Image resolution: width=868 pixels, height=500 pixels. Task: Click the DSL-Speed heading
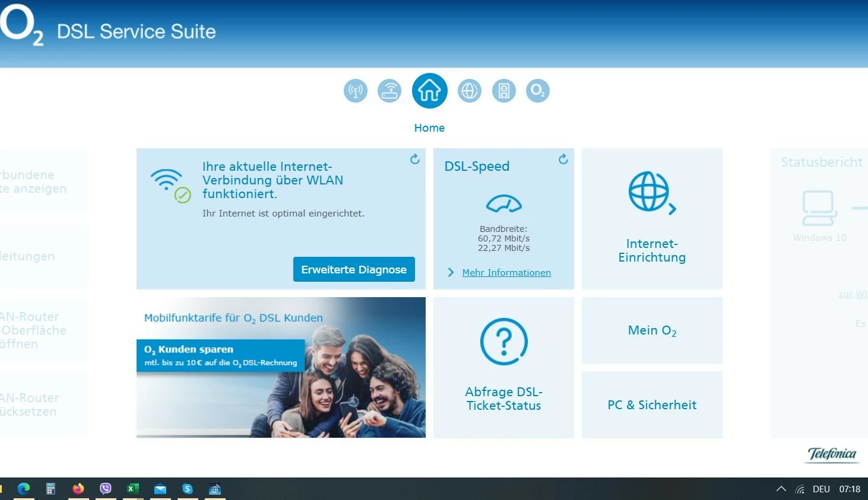[477, 167]
